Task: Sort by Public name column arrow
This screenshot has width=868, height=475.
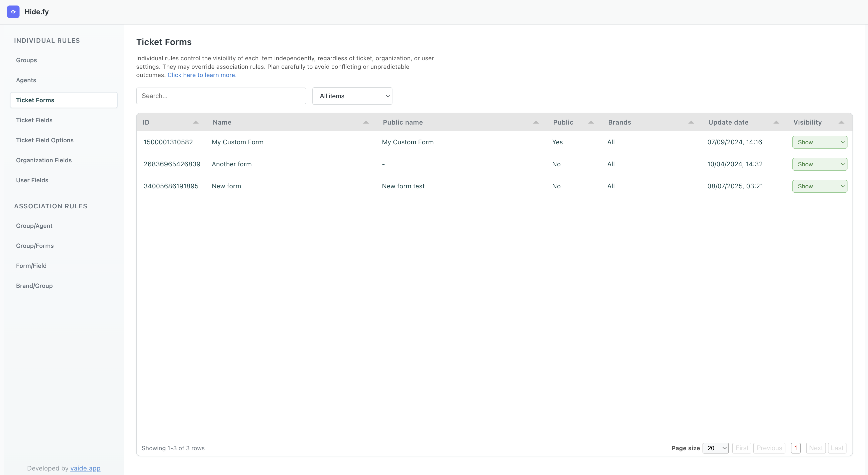Action: 536,122
